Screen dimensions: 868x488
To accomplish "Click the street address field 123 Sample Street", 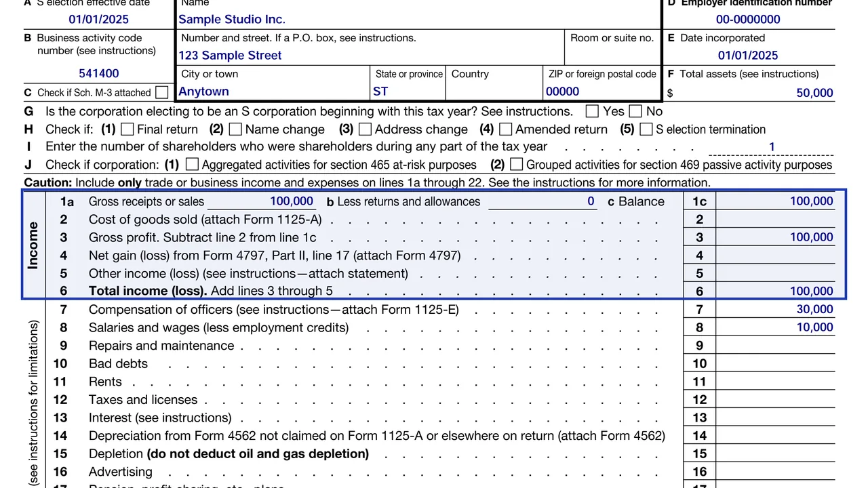I will coord(370,55).
